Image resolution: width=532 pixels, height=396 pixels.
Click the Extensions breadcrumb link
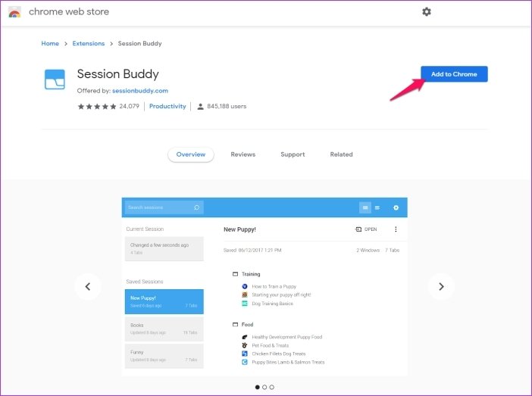tap(89, 44)
